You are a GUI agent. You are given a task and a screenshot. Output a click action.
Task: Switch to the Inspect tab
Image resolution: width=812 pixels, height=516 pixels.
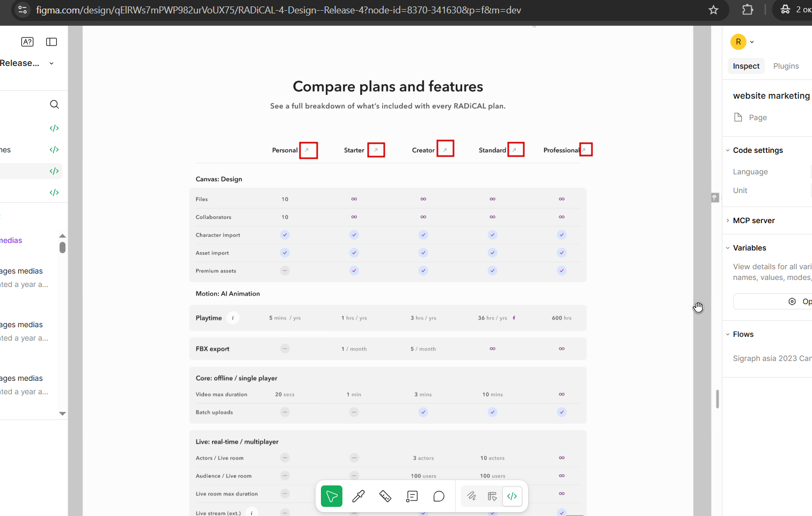point(746,66)
